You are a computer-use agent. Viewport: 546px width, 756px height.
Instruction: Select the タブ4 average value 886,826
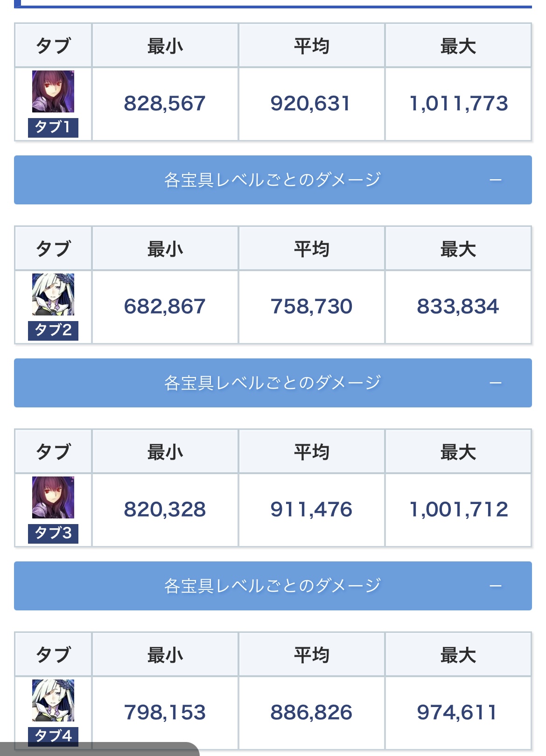tap(311, 713)
